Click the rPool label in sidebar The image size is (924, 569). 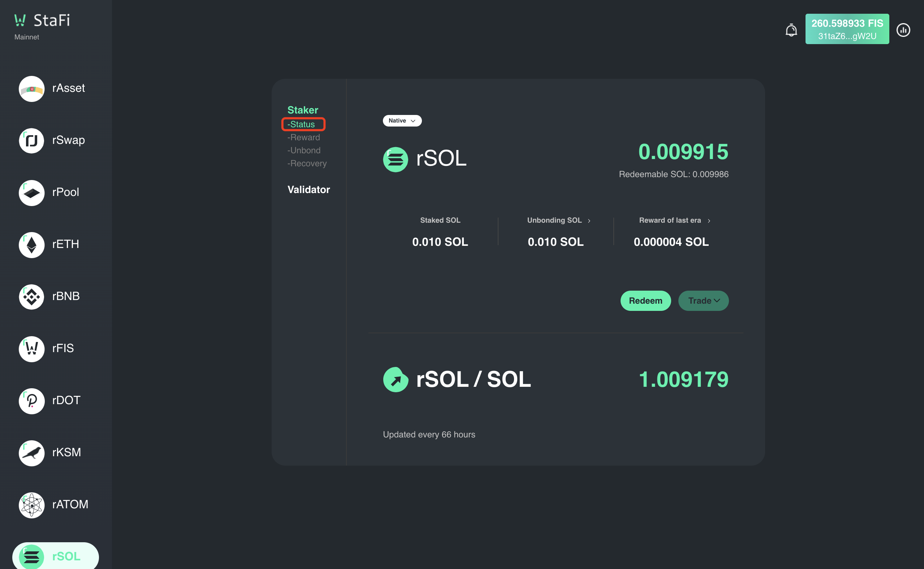coord(66,192)
